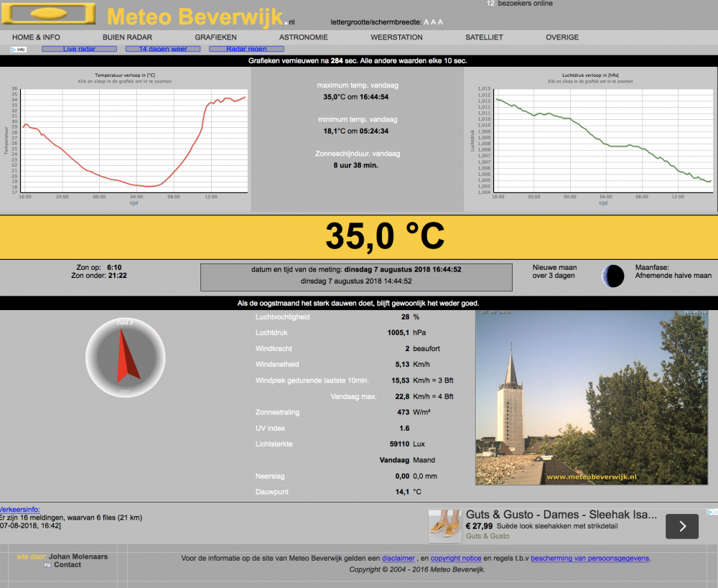Click the measurement date 'dinsdag 7 augustus 2018 16:44:52'

(x=403, y=270)
